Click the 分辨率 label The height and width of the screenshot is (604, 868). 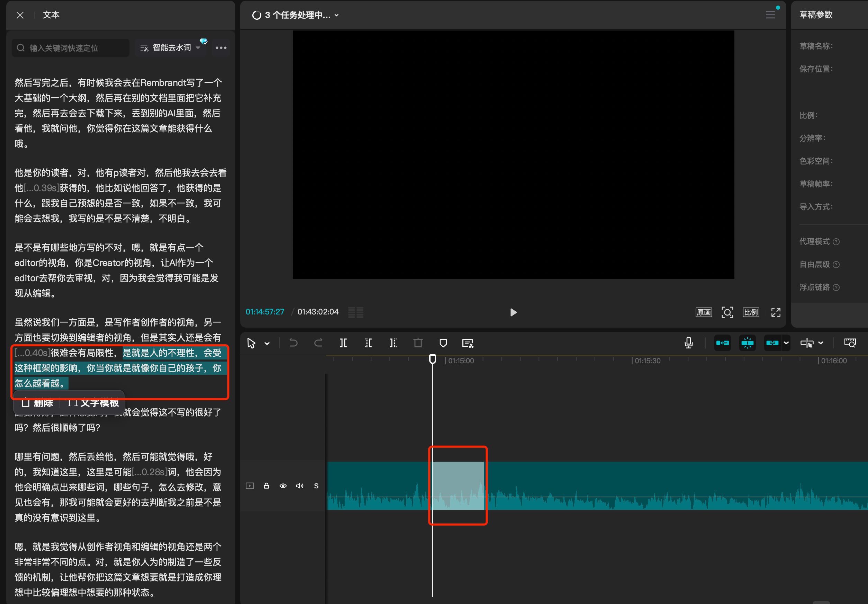812,138
